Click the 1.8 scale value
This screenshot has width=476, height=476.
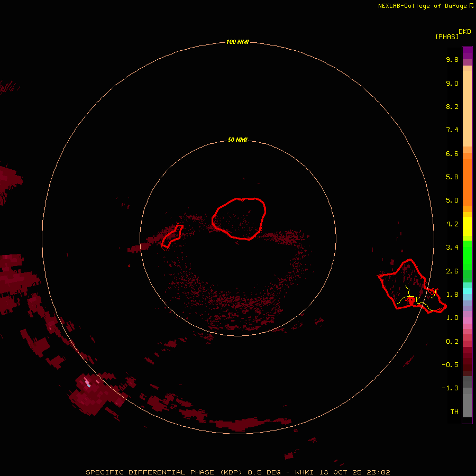pyautogui.click(x=452, y=295)
